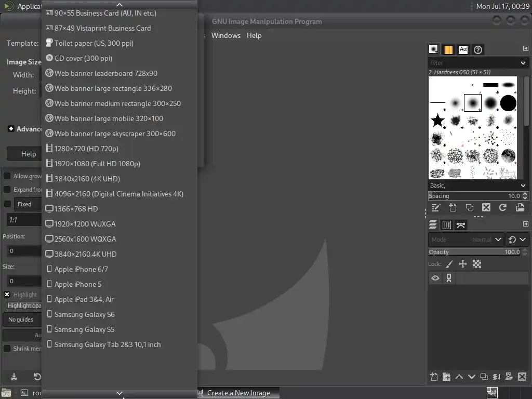Switch to the Channels tab
Screen dimensions: 532x399
coord(446,224)
